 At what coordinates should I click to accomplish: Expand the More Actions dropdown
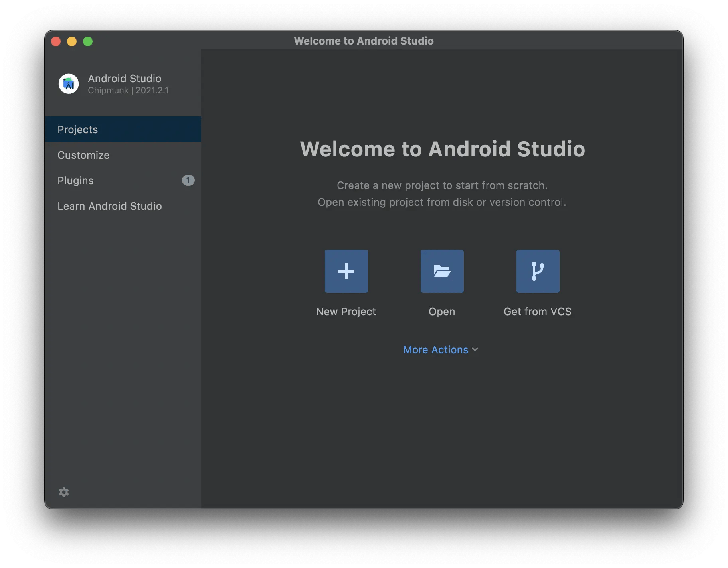[441, 350]
